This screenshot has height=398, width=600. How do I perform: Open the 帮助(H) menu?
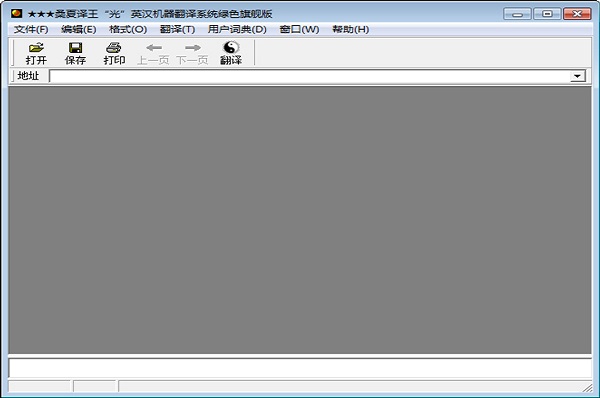coord(351,29)
